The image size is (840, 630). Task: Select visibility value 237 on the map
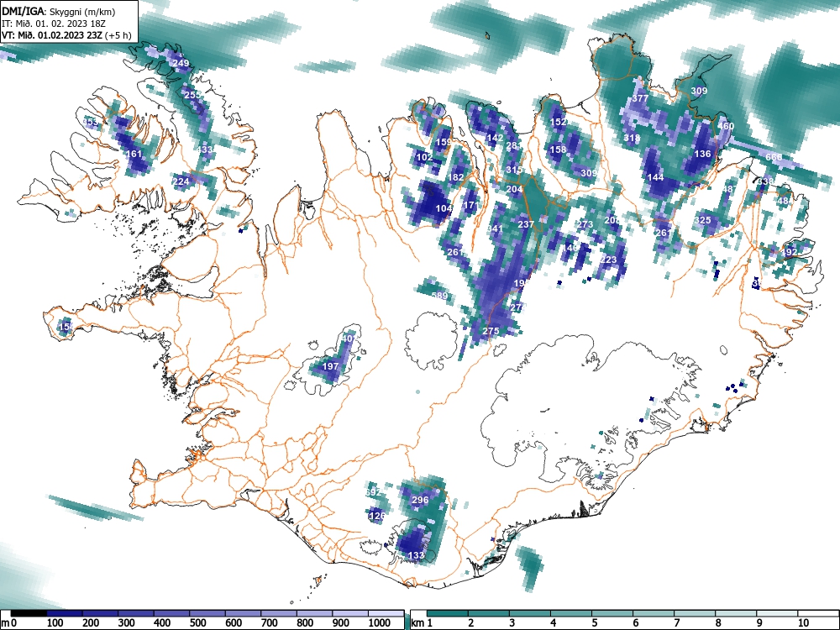click(526, 224)
